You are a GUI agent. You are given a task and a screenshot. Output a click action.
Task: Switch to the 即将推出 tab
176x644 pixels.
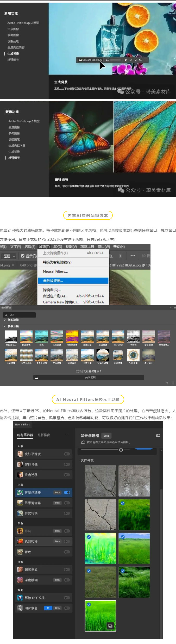pyautogui.click(x=44, y=435)
